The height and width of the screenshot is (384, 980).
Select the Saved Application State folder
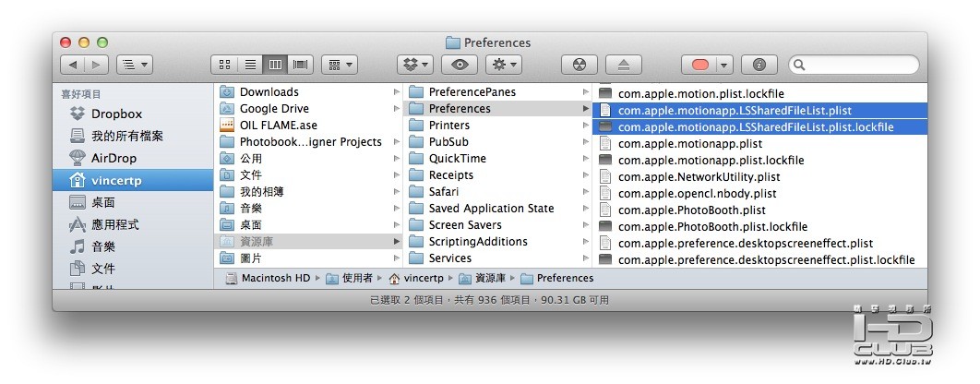(x=498, y=209)
